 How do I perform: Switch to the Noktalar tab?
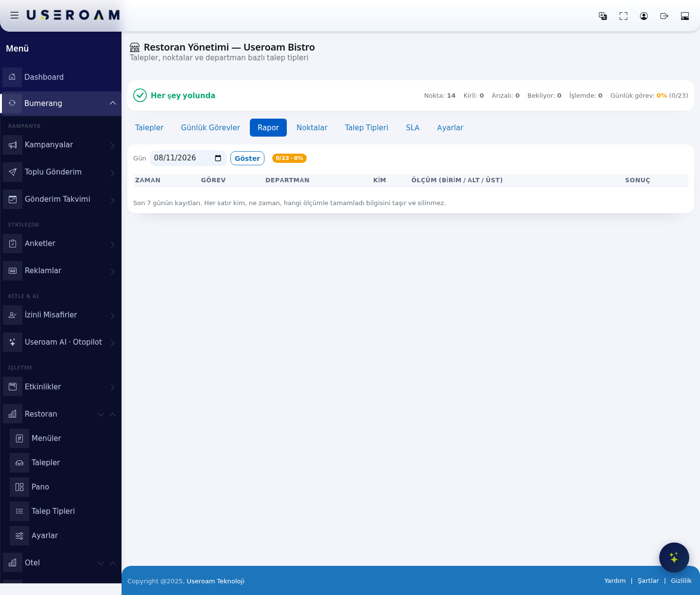[312, 127]
